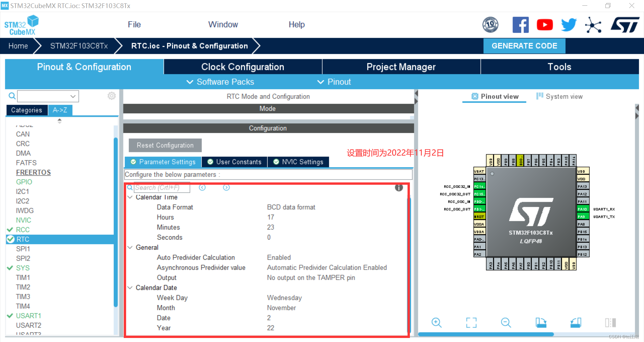Click the ST community network icon
The height and width of the screenshot is (342, 644).
tap(593, 25)
